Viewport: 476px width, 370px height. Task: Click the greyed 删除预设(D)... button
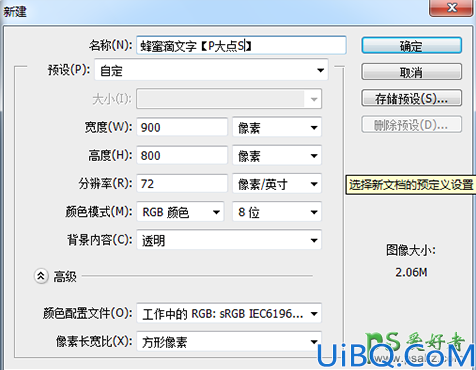(x=412, y=124)
